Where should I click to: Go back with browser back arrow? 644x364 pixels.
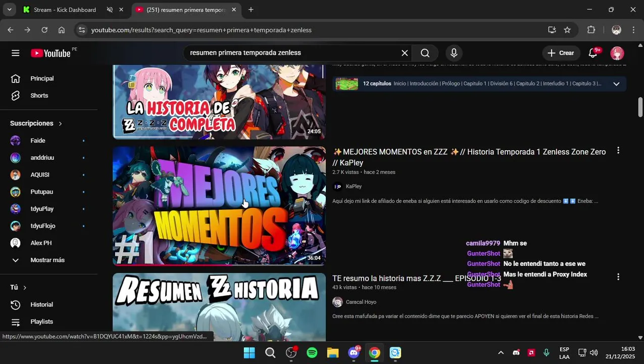pos(11,30)
